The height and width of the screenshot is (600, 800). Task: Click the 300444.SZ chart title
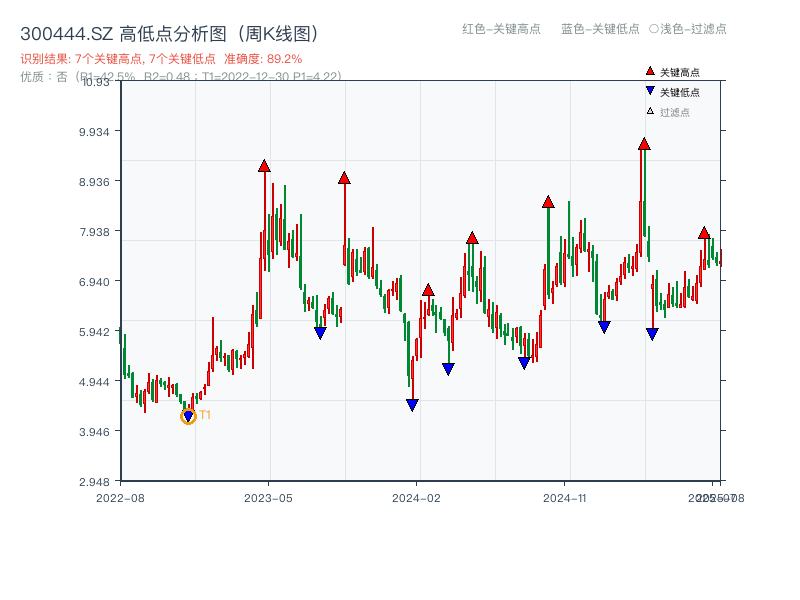pyautogui.click(x=168, y=31)
